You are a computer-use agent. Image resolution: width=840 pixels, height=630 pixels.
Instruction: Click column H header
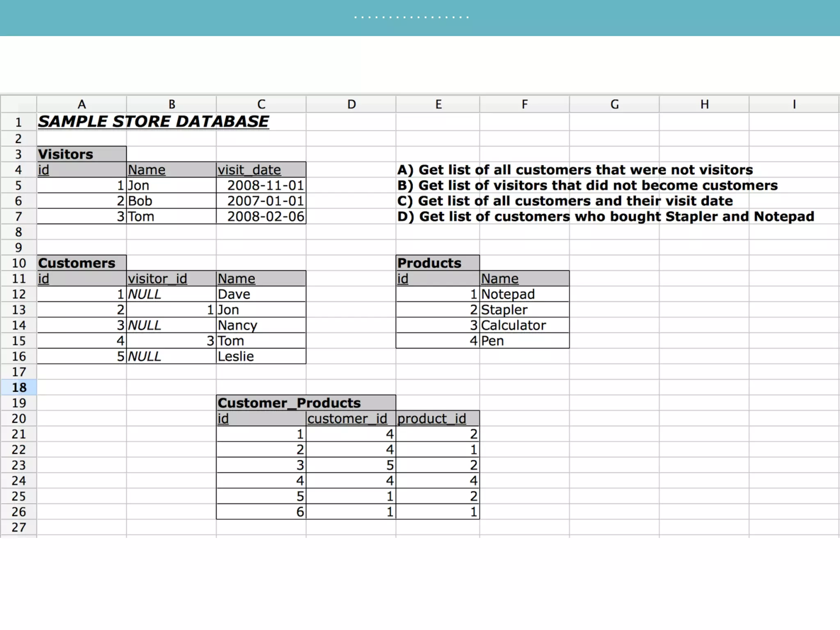704,104
